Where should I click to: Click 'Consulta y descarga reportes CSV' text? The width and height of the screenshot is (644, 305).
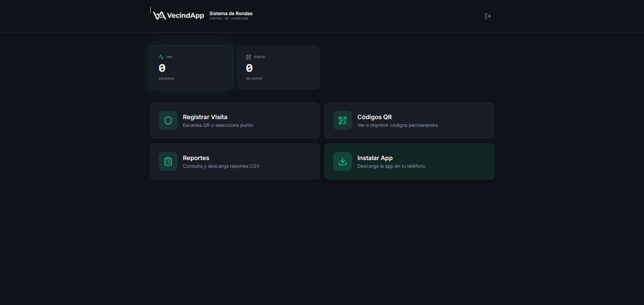[221, 166]
